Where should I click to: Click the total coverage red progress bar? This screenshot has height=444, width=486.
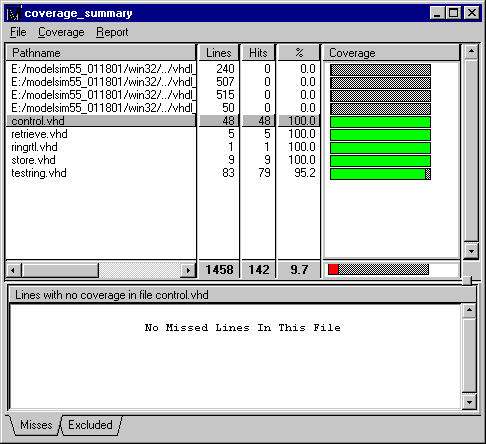[x=333, y=269]
